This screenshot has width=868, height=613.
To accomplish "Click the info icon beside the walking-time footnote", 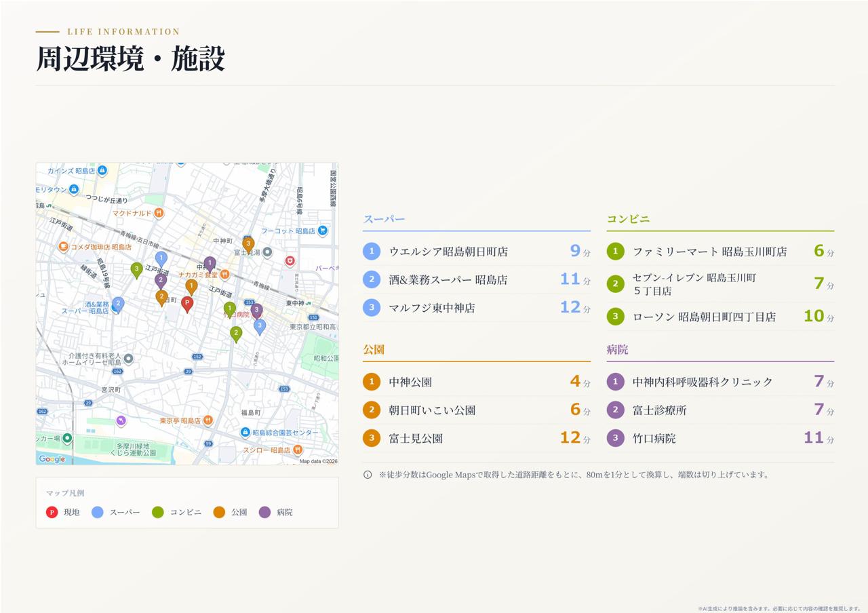I will pyautogui.click(x=368, y=475).
